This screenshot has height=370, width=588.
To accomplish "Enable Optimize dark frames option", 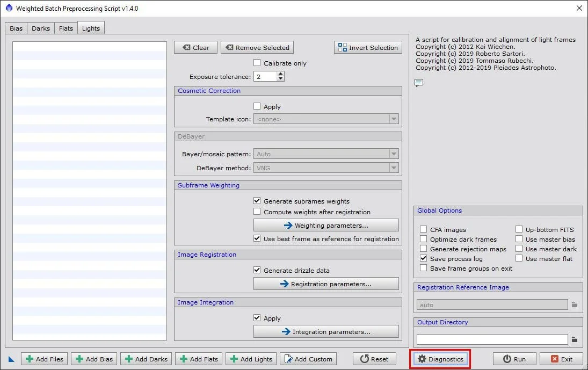I will (423, 239).
